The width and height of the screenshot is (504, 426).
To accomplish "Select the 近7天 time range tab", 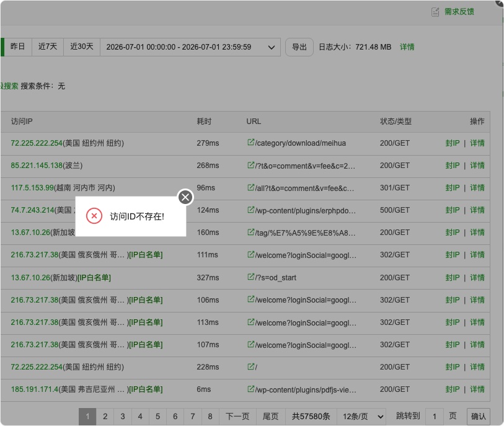I will click(x=48, y=47).
